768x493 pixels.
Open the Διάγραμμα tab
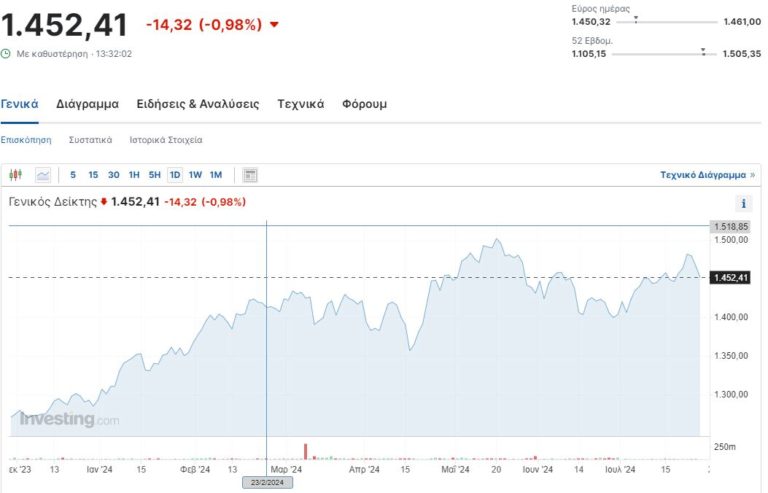point(87,104)
